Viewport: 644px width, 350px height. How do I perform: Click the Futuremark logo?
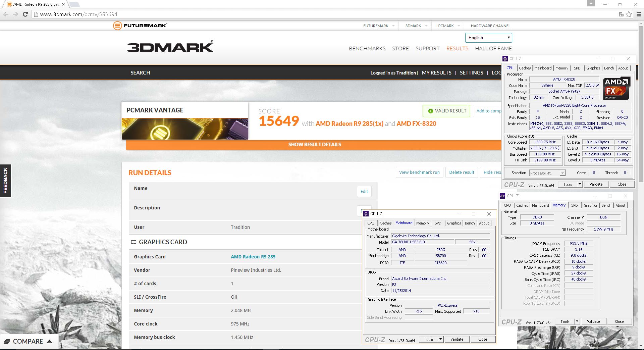pyautogui.click(x=140, y=26)
